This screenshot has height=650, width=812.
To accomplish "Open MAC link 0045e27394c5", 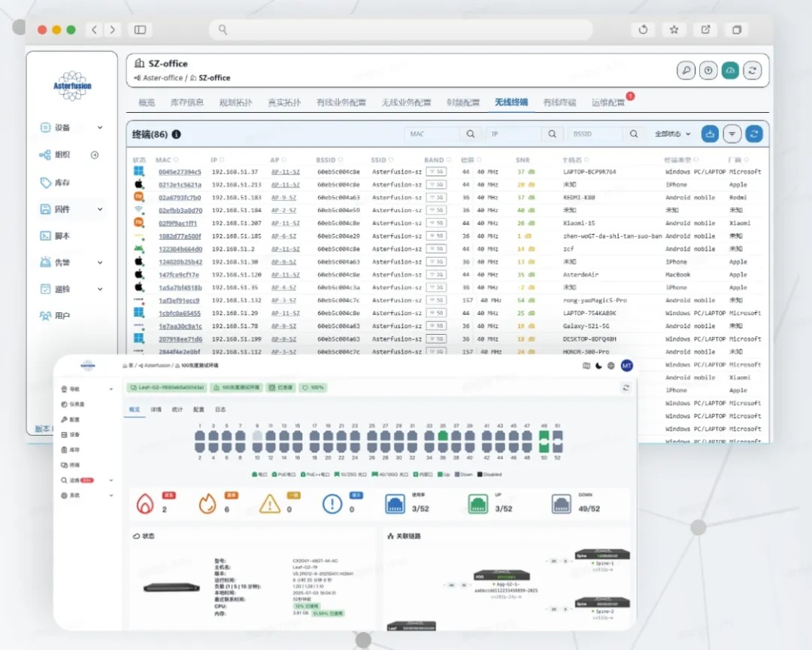I will click(x=180, y=172).
